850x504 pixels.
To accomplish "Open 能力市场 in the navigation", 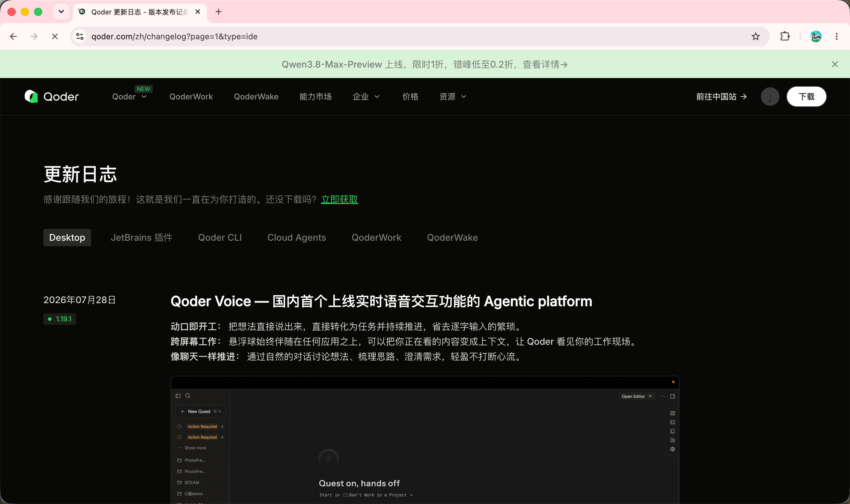I will coord(316,97).
